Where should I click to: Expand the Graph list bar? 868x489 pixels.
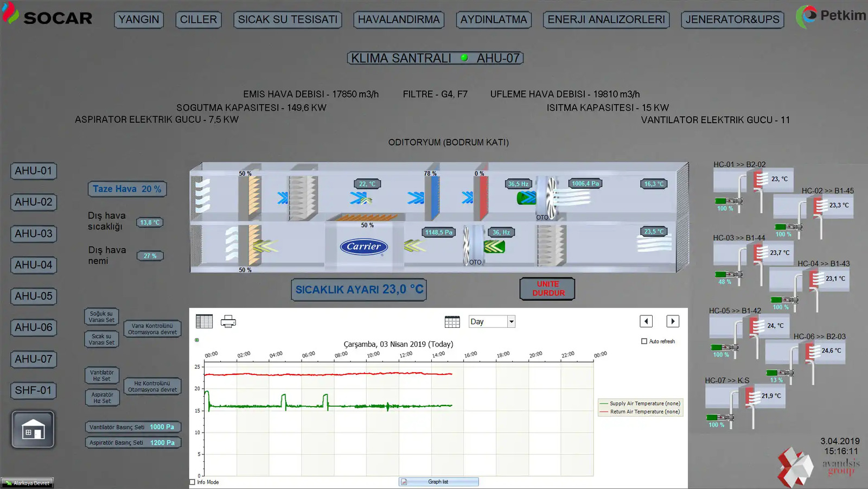coord(438,482)
